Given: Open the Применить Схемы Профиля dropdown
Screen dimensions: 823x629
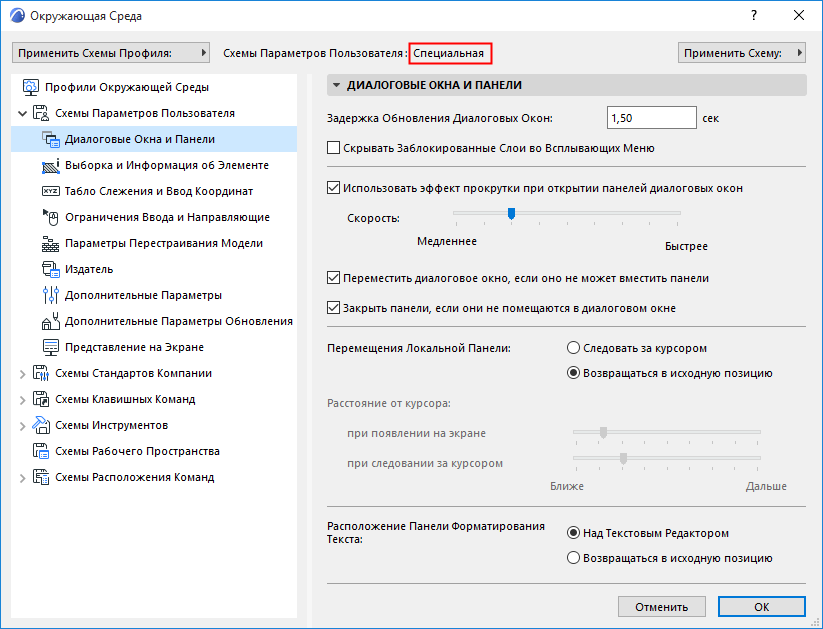Looking at the screenshot, I should [111, 53].
